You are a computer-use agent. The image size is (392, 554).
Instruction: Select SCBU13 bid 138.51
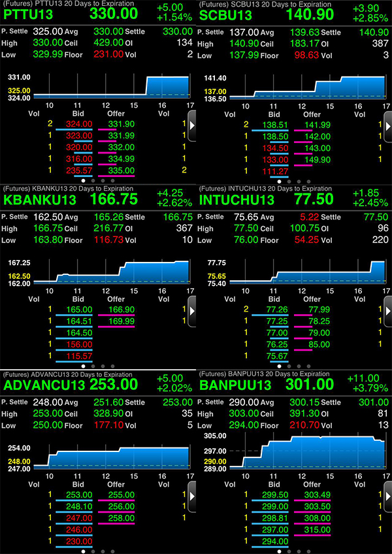coord(274,125)
